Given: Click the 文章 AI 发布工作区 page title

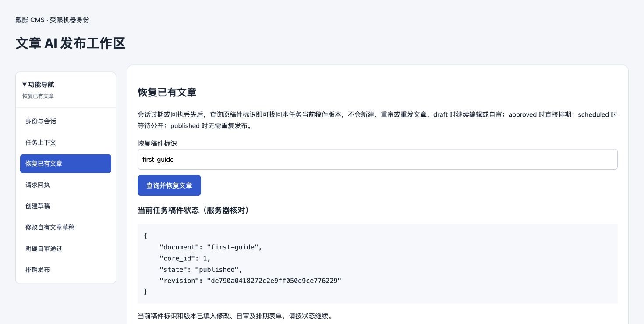Looking at the screenshot, I should (71, 43).
